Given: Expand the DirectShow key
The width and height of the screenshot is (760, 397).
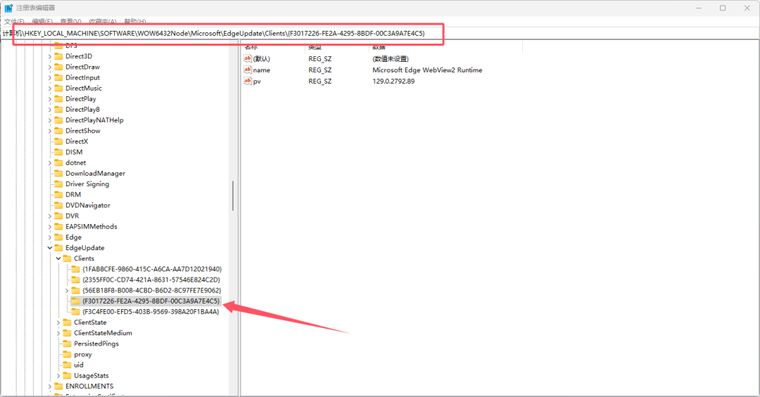Looking at the screenshot, I should tap(49, 131).
